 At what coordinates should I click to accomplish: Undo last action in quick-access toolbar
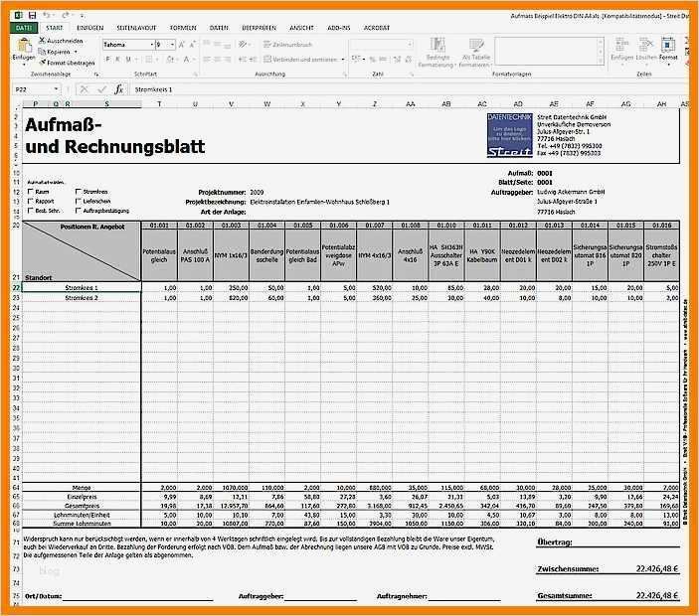point(47,15)
